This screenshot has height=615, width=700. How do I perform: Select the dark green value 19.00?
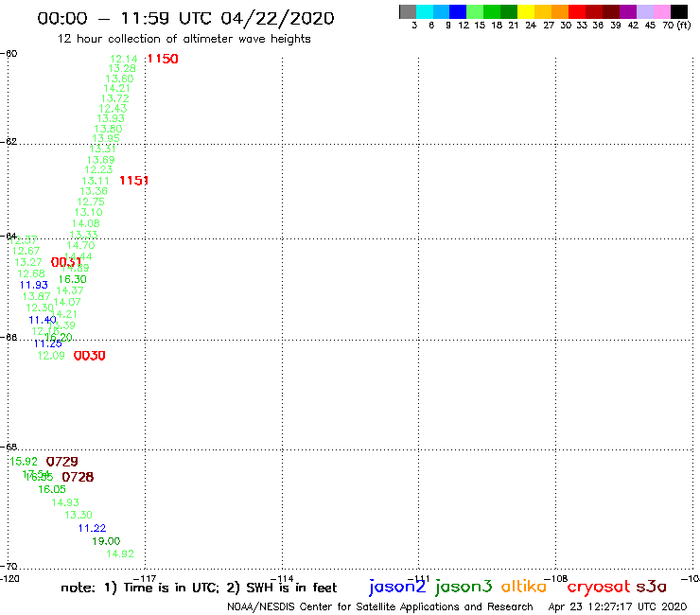click(x=106, y=541)
